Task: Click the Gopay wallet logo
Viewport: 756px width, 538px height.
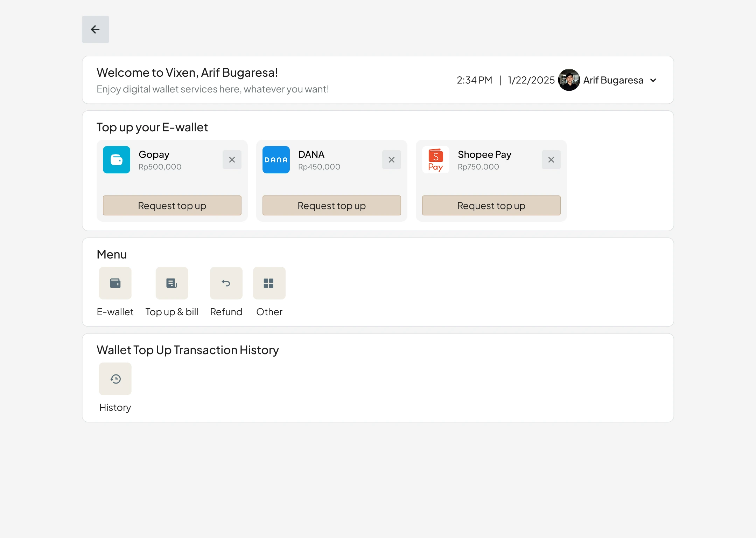Action: click(x=117, y=160)
